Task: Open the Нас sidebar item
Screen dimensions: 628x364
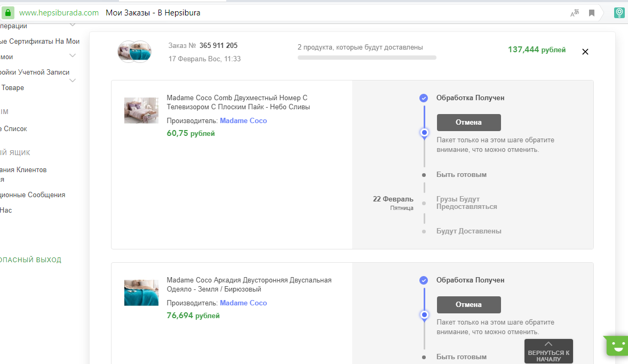Action: pyautogui.click(x=6, y=211)
